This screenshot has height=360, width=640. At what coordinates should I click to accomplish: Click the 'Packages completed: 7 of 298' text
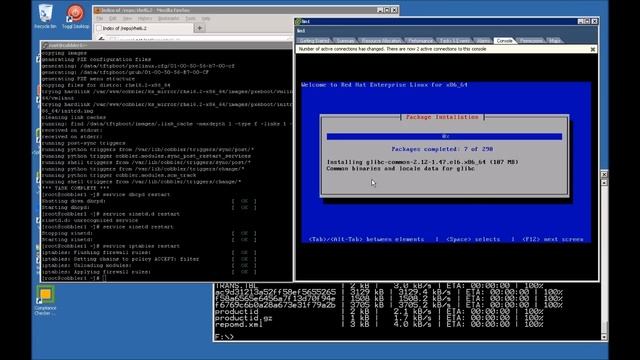coord(442,149)
